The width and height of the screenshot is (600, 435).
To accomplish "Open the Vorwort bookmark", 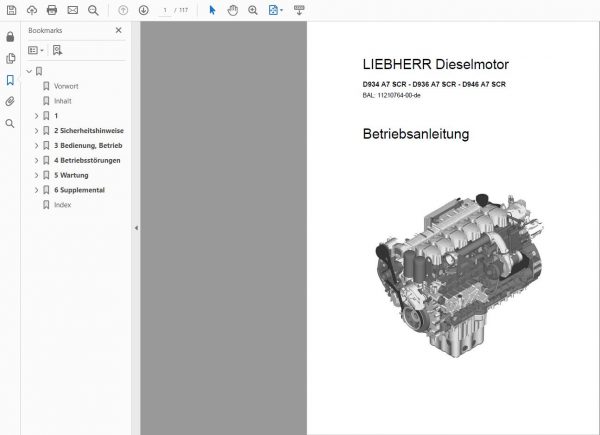I will (66, 86).
